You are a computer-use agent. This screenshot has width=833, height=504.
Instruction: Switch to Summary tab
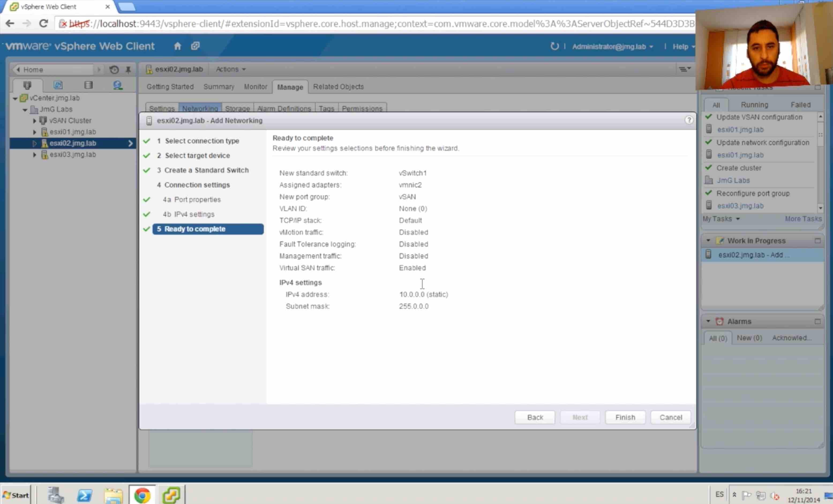[x=219, y=87]
